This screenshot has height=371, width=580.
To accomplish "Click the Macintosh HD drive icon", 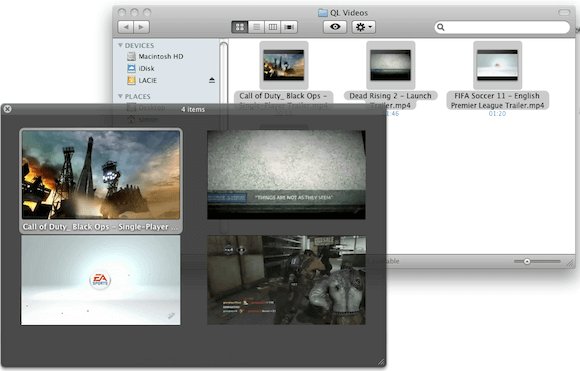I will (131, 56).
